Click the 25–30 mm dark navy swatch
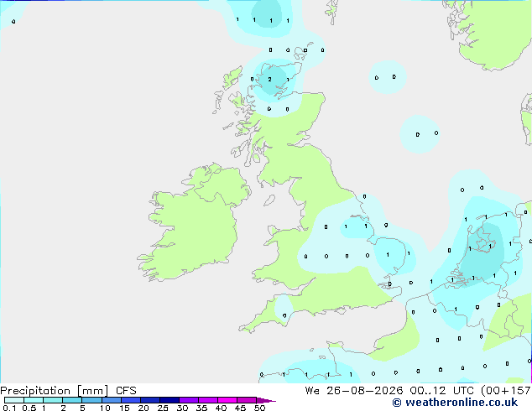 170,400
